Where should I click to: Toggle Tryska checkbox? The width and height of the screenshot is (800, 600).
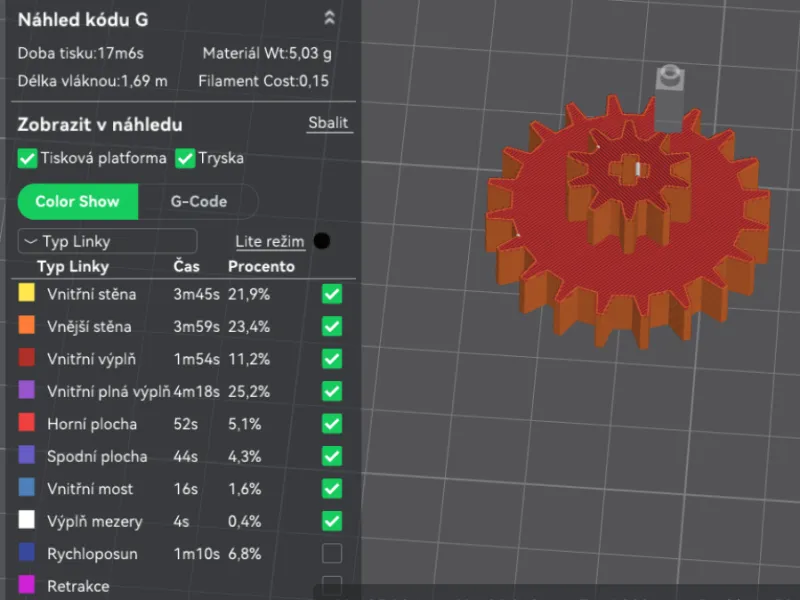(x=185, y=158)
